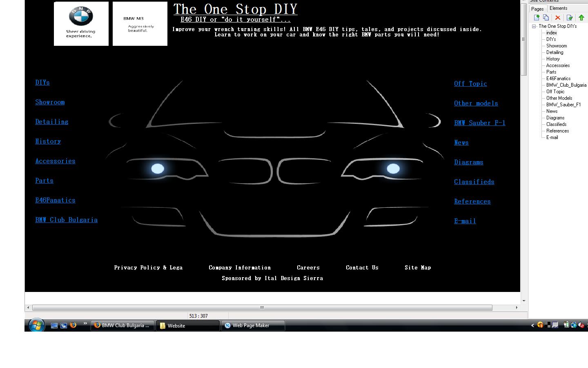Switch to Web Page Maker taskbar button
588x368 pixels.
coord(253,325)
